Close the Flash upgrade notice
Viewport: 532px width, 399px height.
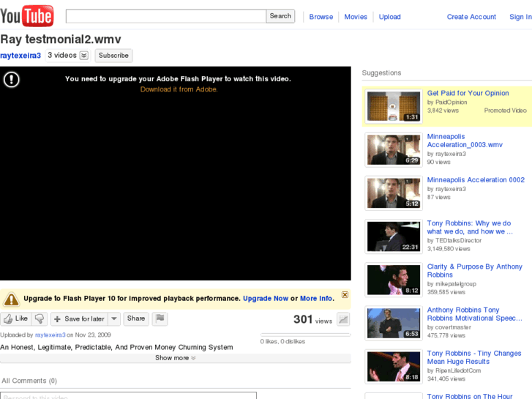345,294
